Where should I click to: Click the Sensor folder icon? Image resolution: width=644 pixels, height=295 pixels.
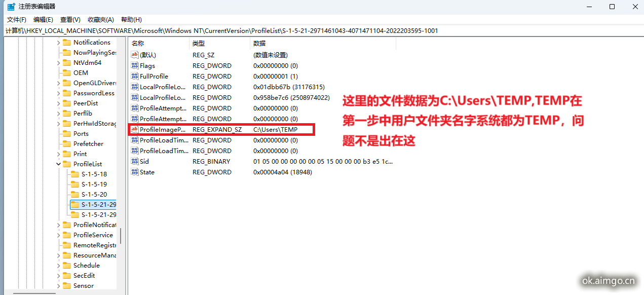pyautogui.click(x=66, y=286)
